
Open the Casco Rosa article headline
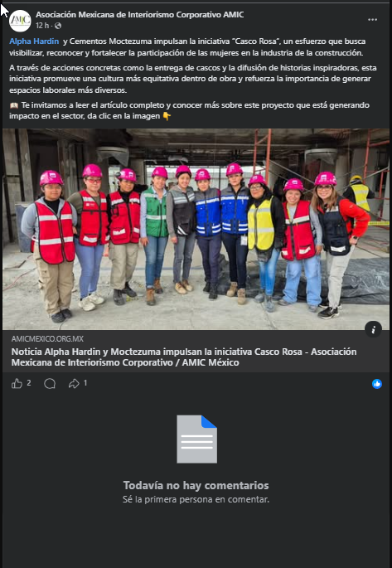[x=184, y=357]
